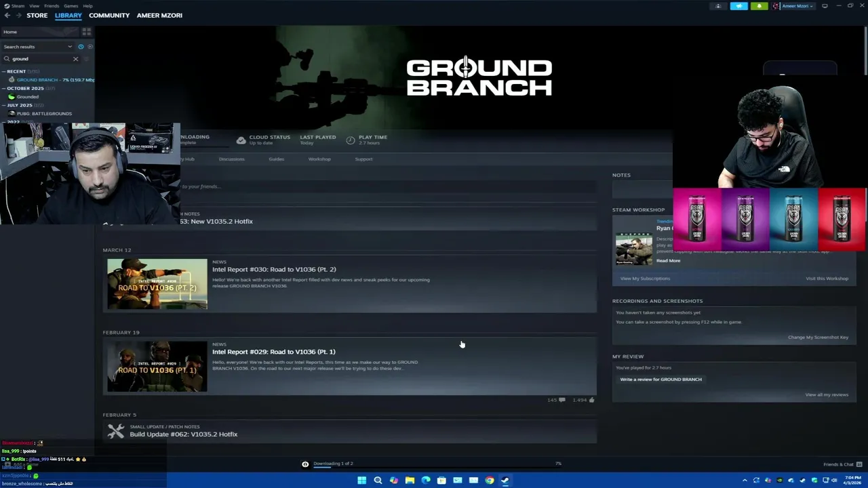
Task: Click the blue announcements megaphone button
Action: 739,6
